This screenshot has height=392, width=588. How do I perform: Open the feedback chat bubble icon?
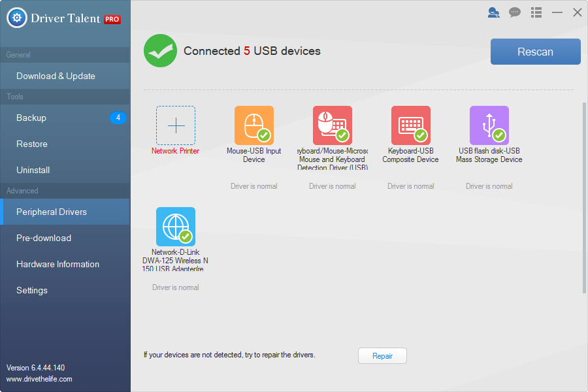point(515,12)
